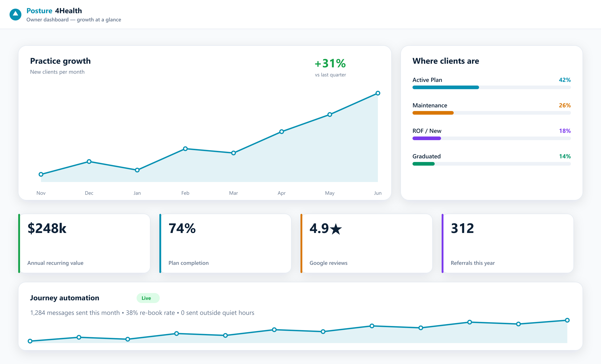Click the 'Plan completion' caption

188,263
